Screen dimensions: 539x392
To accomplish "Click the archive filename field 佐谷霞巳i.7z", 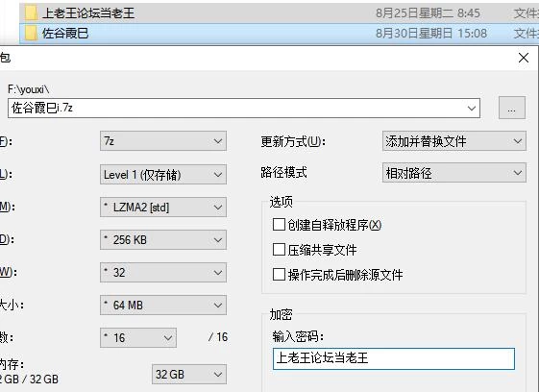I will (244, 108).
